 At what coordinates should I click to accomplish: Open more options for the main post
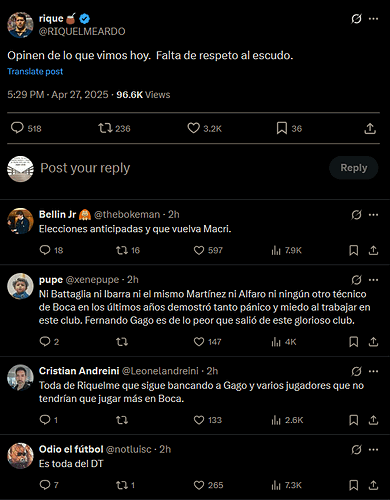373,19
